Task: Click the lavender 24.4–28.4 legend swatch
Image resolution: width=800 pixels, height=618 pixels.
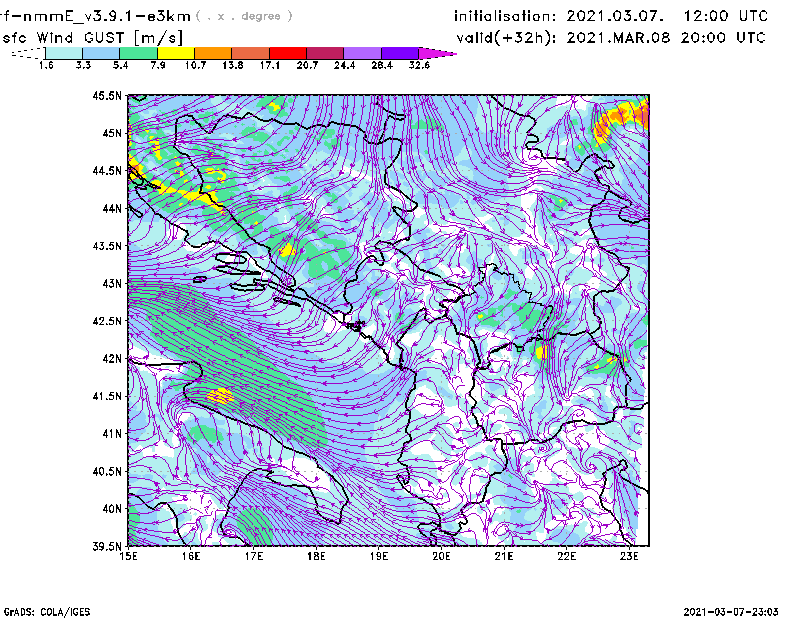Action: (363, 53)
